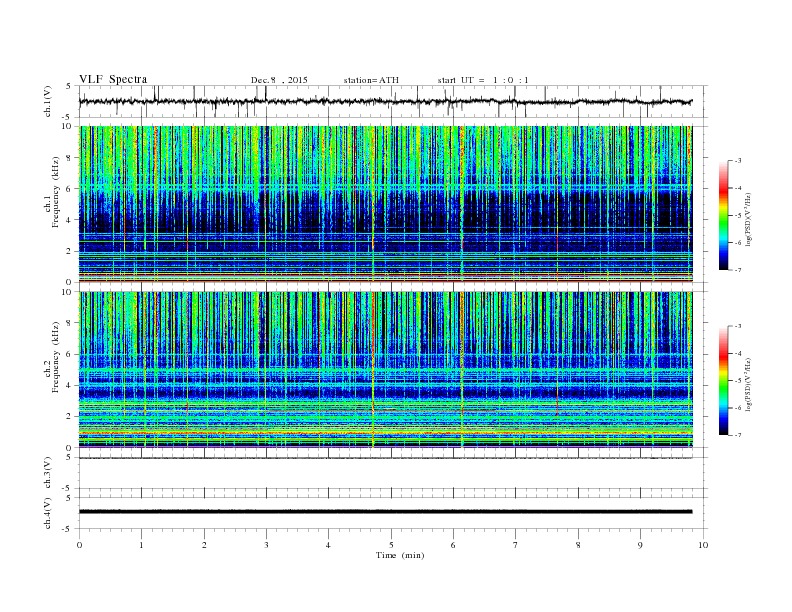Image resolution: width=792 pixels, height=612 pixels.
Task: Select the "-5" tick on ch.1 color bar
Action: [x=738, y=215]
